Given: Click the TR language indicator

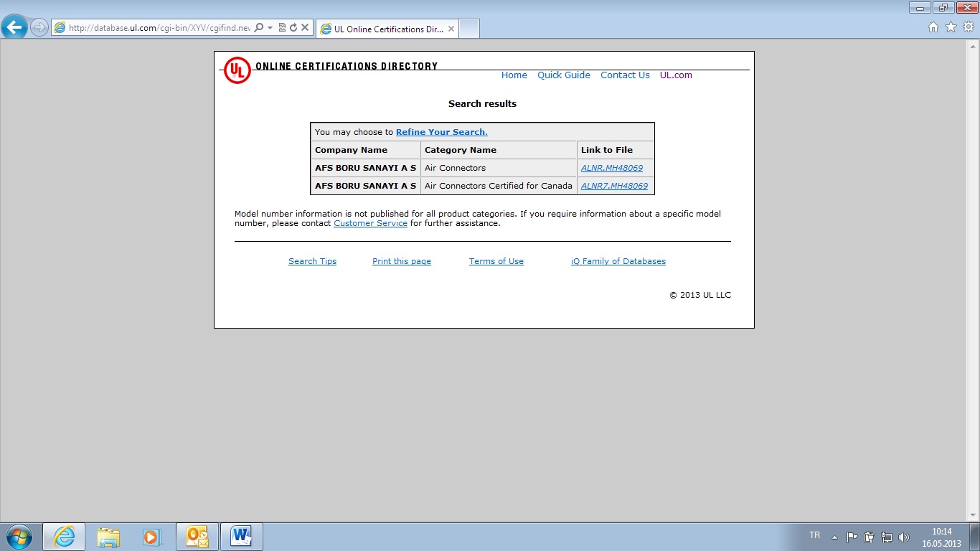Looking at the screenshot, I should coord(814,535).
